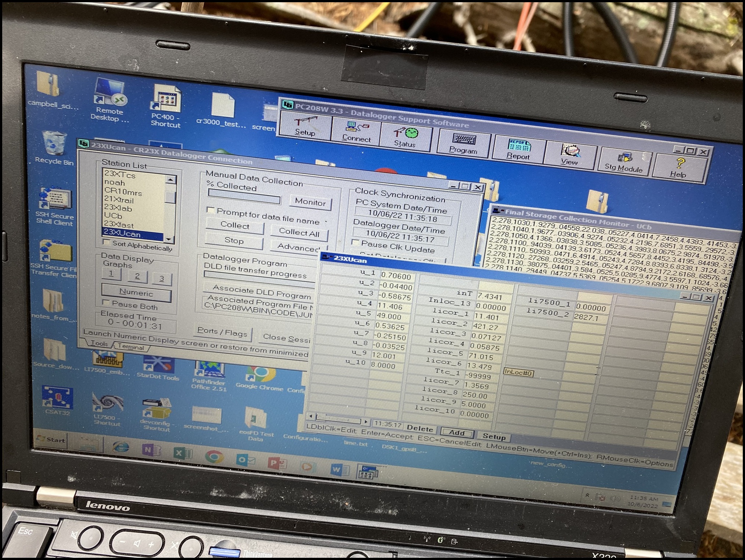Click Station List scroll down arrow
745x560 pixels.
click(169, 239)
